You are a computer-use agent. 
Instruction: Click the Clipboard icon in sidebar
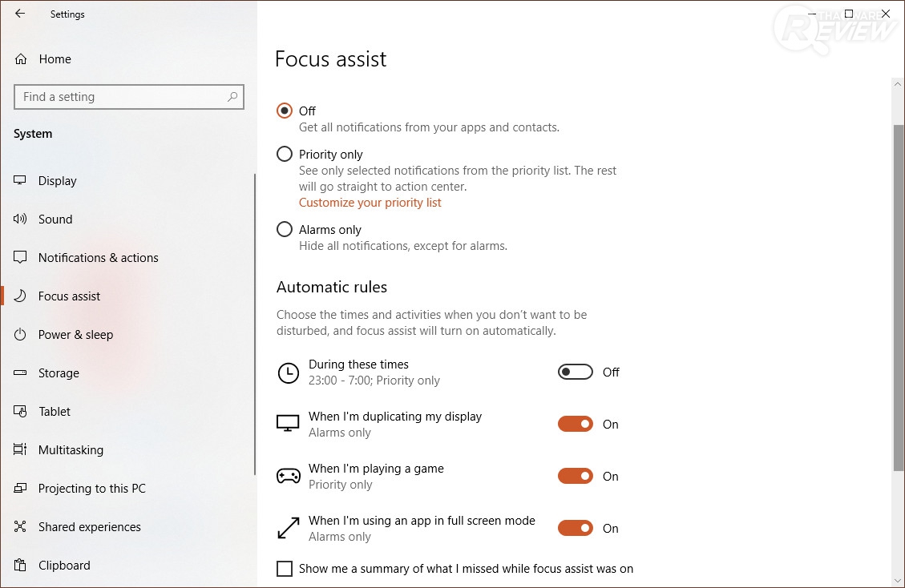click(x=21, y=566)
